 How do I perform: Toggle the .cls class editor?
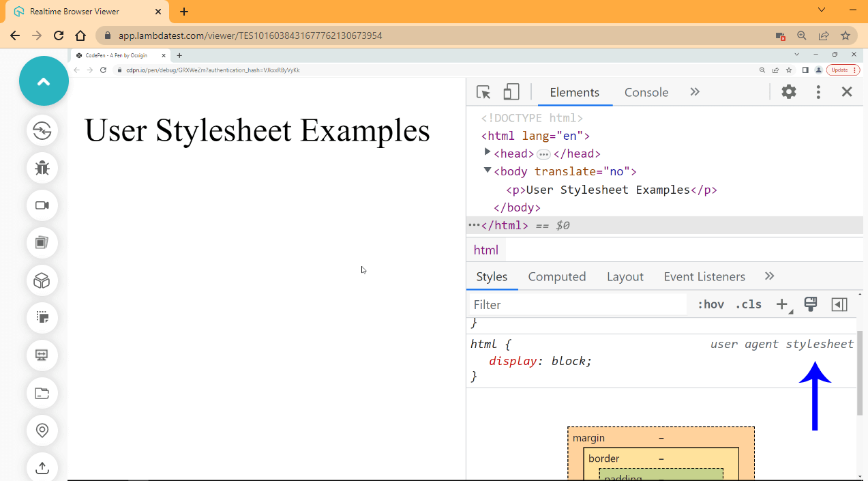[x=747, y=304]
